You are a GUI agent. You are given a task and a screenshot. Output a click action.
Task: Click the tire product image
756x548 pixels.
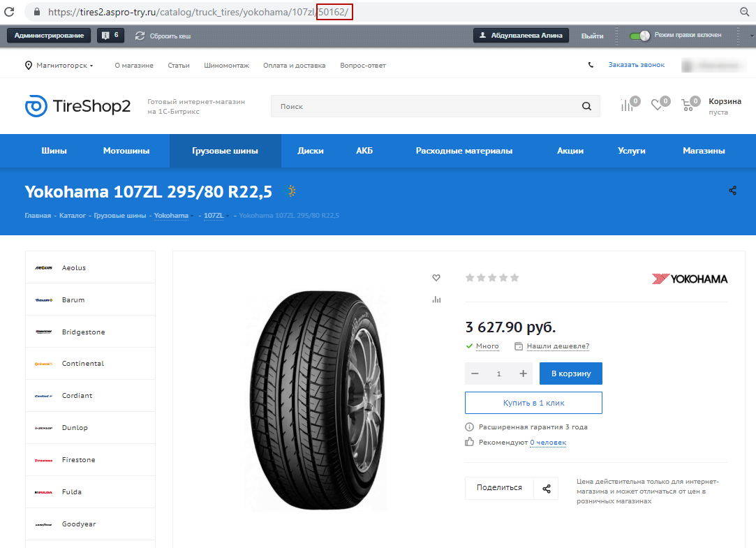317,399
